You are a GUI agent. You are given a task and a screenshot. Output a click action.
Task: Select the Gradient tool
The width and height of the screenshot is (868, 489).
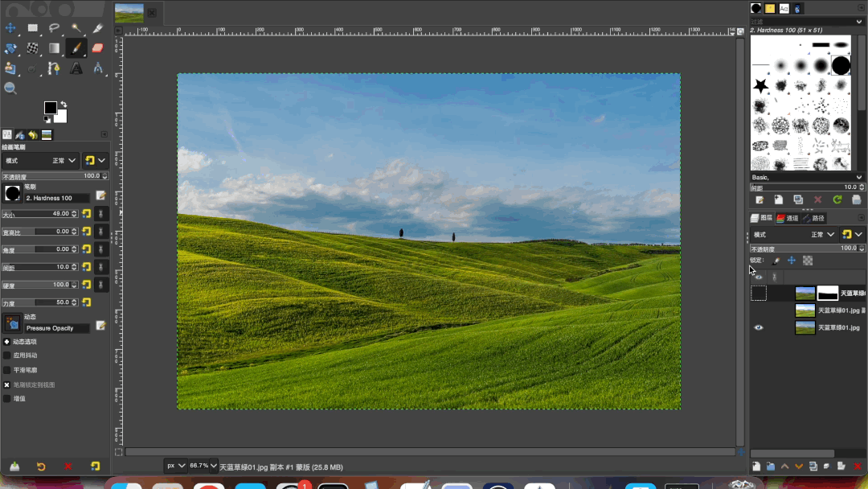[55, 48]
